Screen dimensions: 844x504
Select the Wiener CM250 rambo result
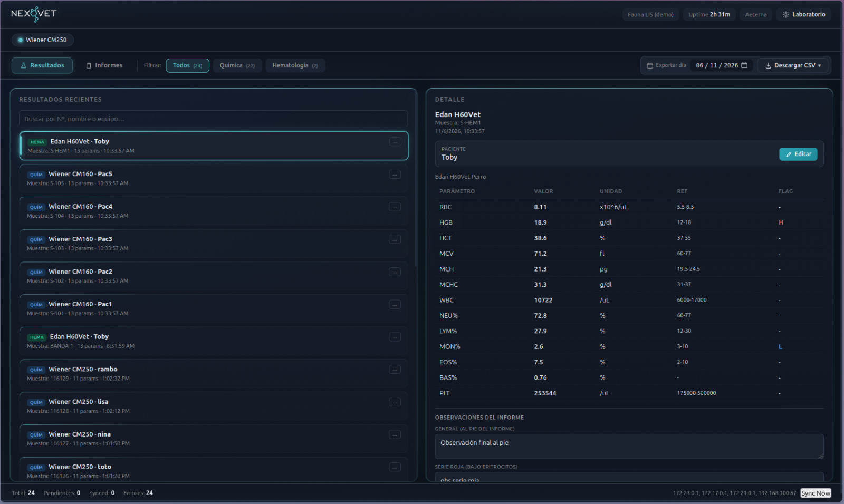coord(213,373)
